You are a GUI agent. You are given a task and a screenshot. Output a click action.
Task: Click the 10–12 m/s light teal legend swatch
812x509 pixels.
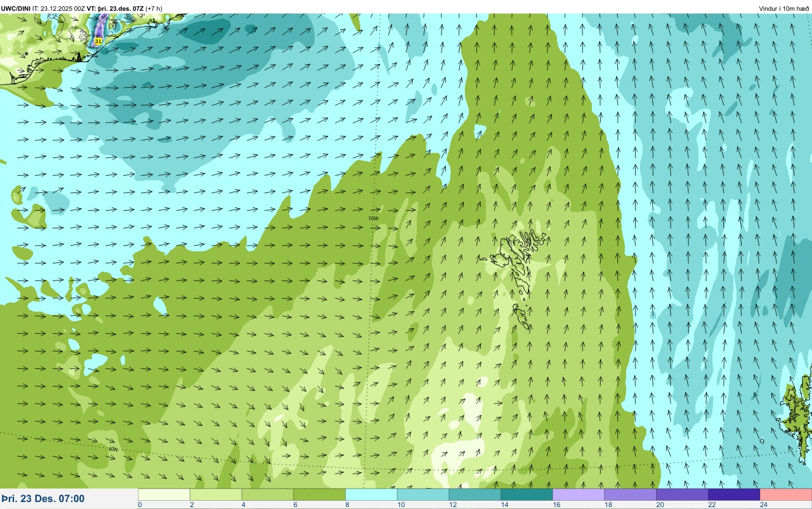coord(423,494)
